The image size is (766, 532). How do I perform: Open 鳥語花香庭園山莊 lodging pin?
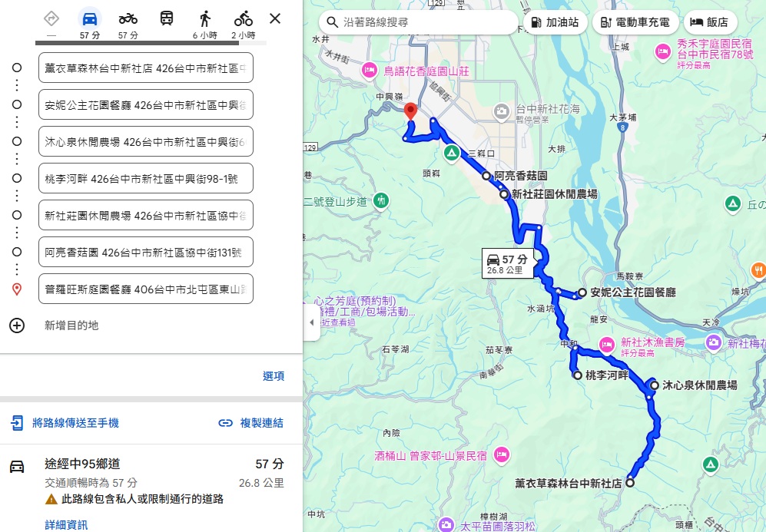[x=370, y=71]
